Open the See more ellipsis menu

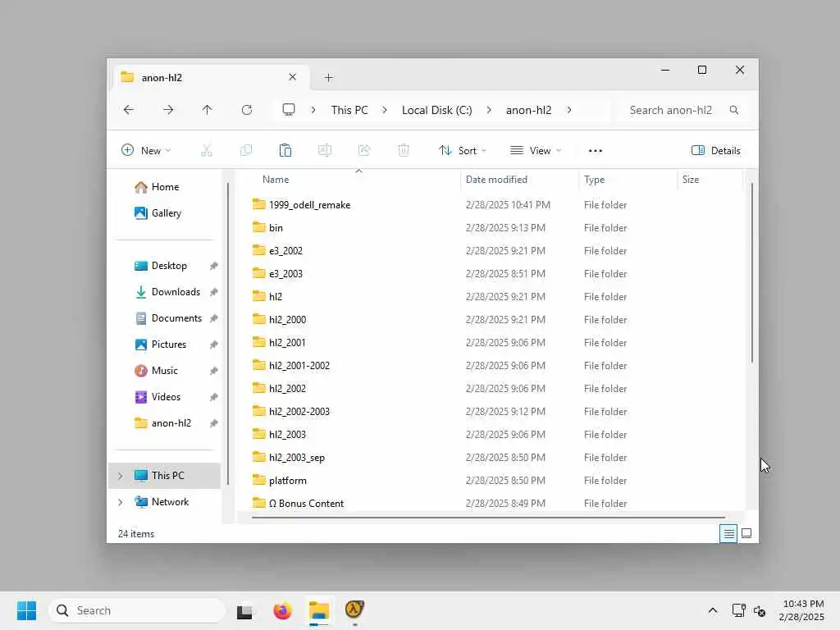(596, 151)
